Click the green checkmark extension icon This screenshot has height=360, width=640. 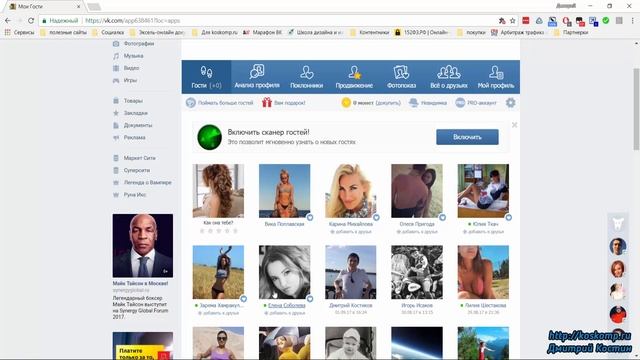[x=606, y=20]
